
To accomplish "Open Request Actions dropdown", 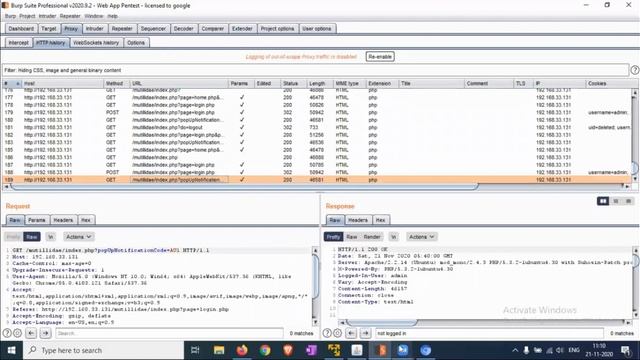I will tap(78, 237).
